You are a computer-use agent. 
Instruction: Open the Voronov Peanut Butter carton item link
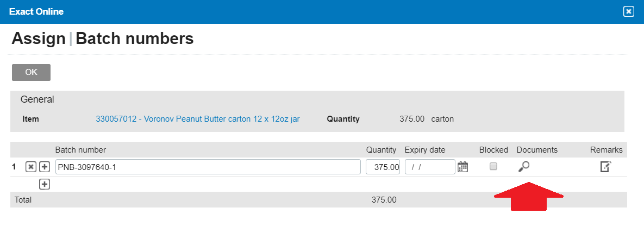click(197, 119)
